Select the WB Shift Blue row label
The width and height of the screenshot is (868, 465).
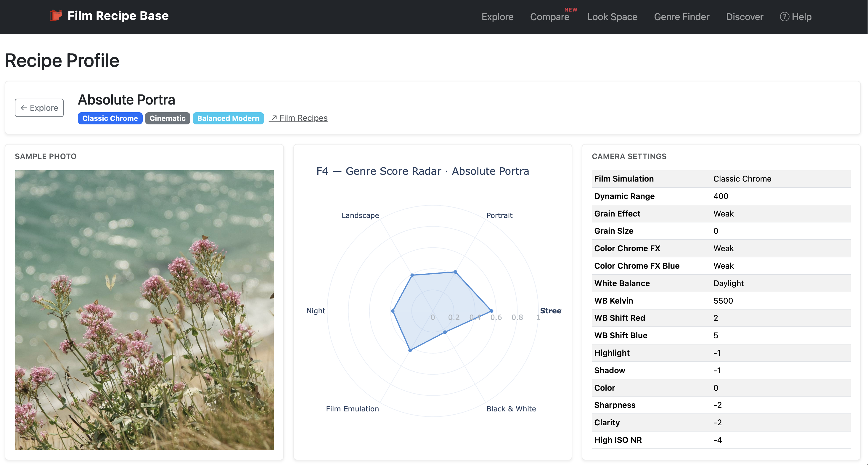[621, 335]
